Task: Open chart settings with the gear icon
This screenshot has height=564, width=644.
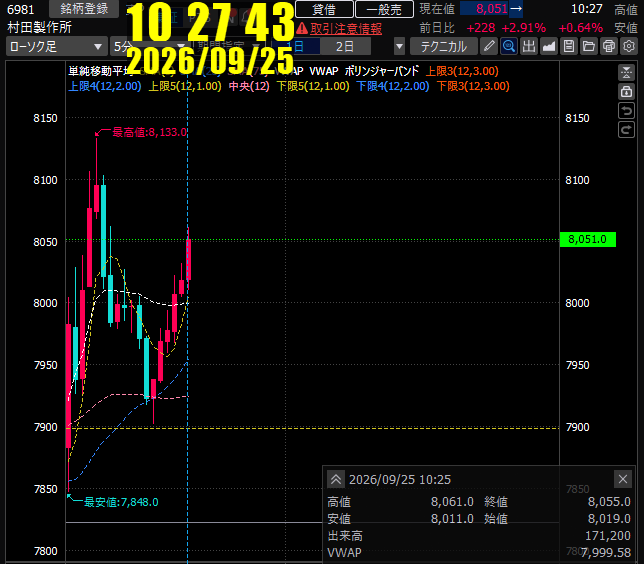Action: (x=629, y=46)
